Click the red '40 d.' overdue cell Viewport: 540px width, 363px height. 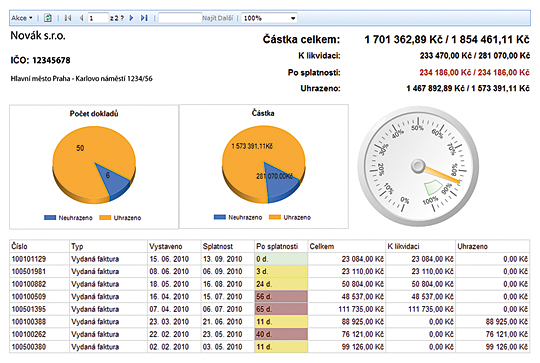click(281, 334)
